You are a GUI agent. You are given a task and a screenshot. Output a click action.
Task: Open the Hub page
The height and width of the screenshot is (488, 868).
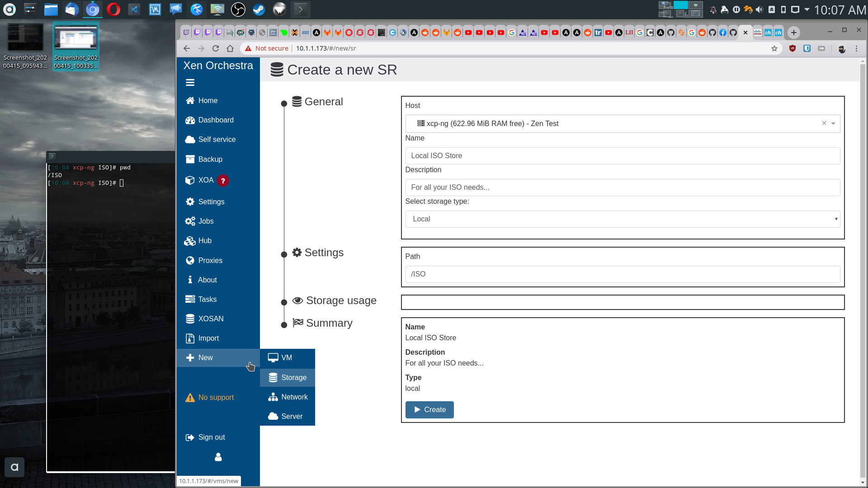(218, 240)
